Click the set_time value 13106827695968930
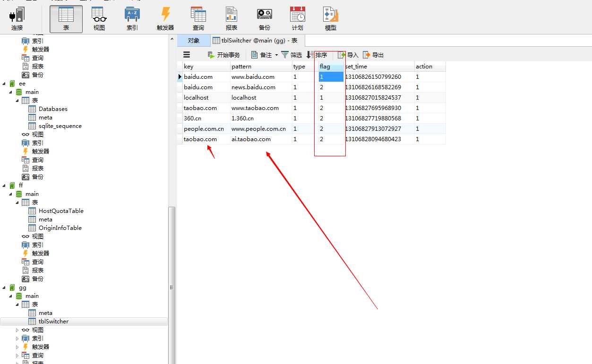The width and height of the screenshot is (592, 364). click(x=379, y=108)
